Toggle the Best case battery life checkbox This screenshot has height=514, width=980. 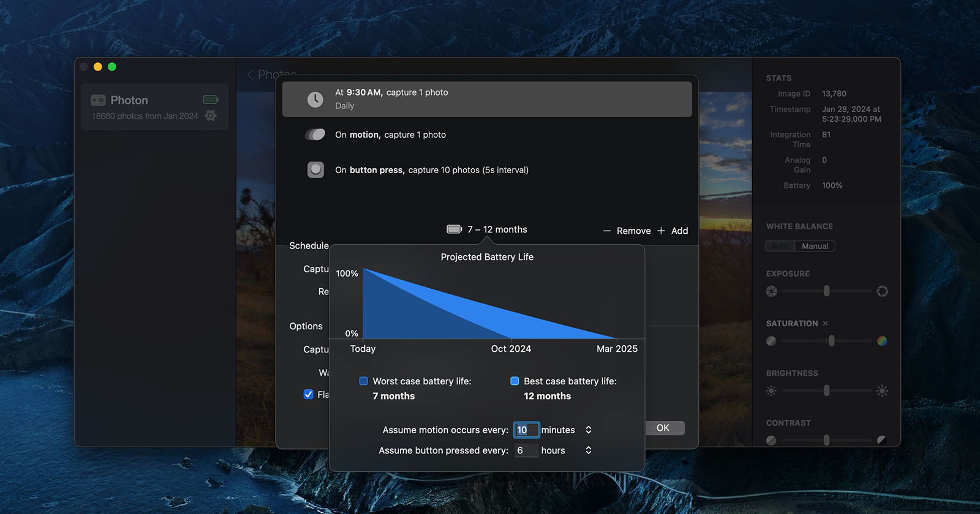[x=514, y=381]
